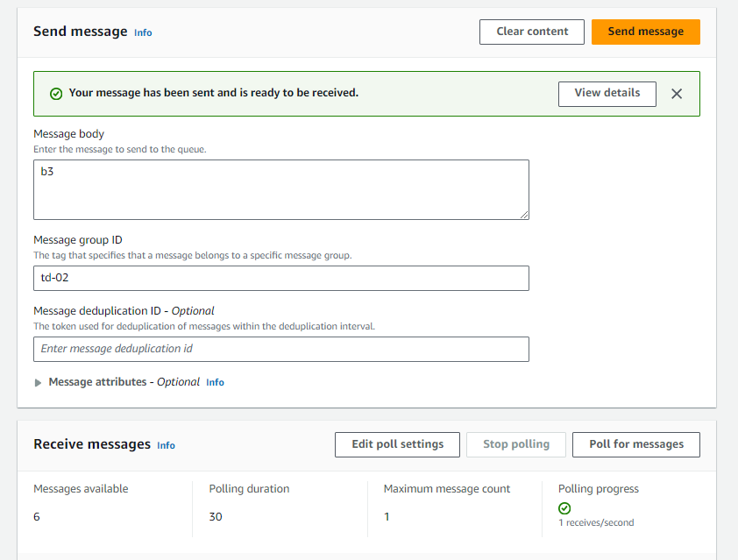738x560 pixels.
Task: Click the polling progress check icon
Action: coord(564,508)
